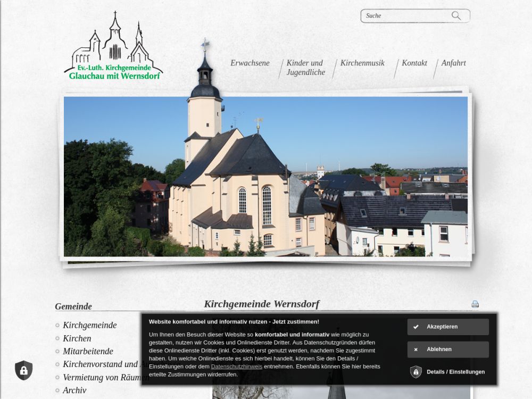Open the Kinder und Jugendliche menu
532x399 pixels.
pyautogui.click(x=305, y=68)
